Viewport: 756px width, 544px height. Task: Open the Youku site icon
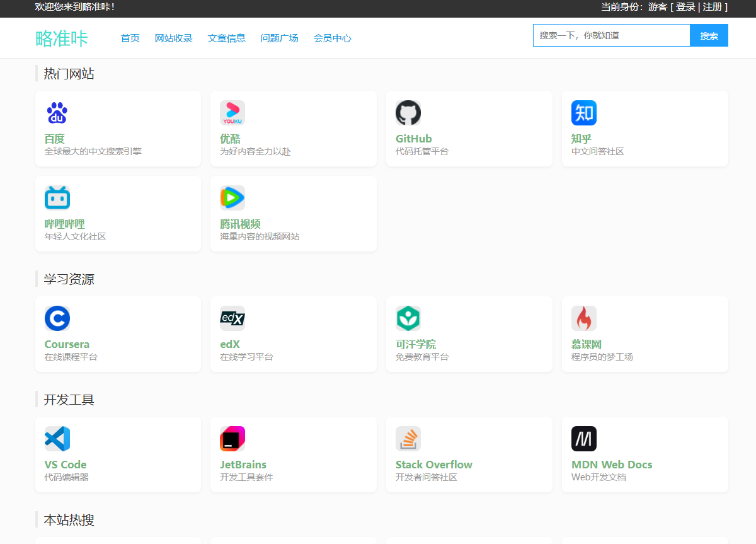(x=232, y=113)
